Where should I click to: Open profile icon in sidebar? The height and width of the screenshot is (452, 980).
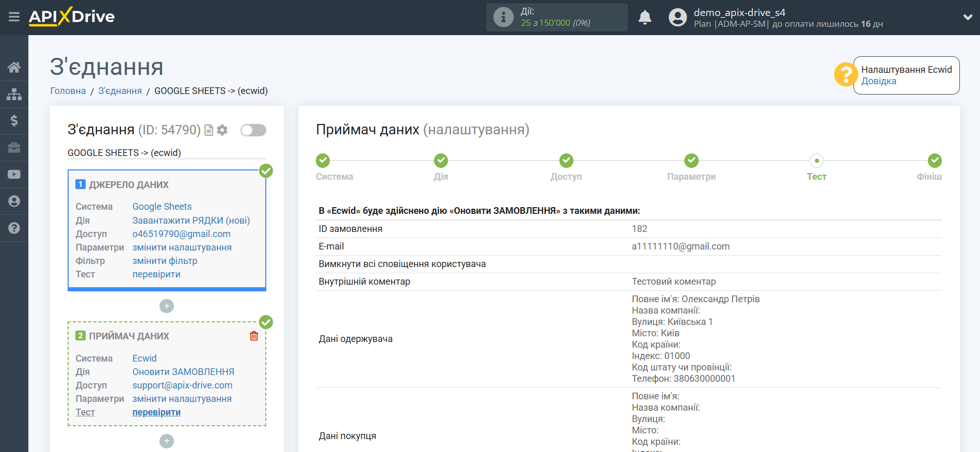coord(14,201)
